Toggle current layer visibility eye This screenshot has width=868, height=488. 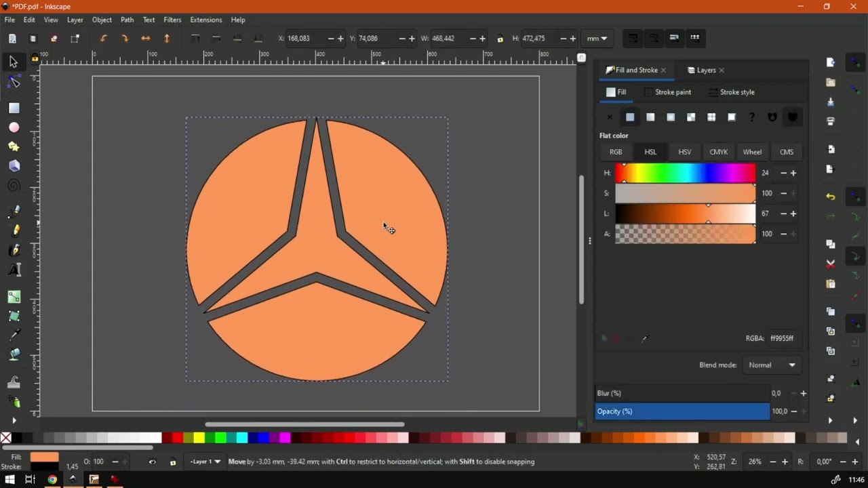coord(152,462)
